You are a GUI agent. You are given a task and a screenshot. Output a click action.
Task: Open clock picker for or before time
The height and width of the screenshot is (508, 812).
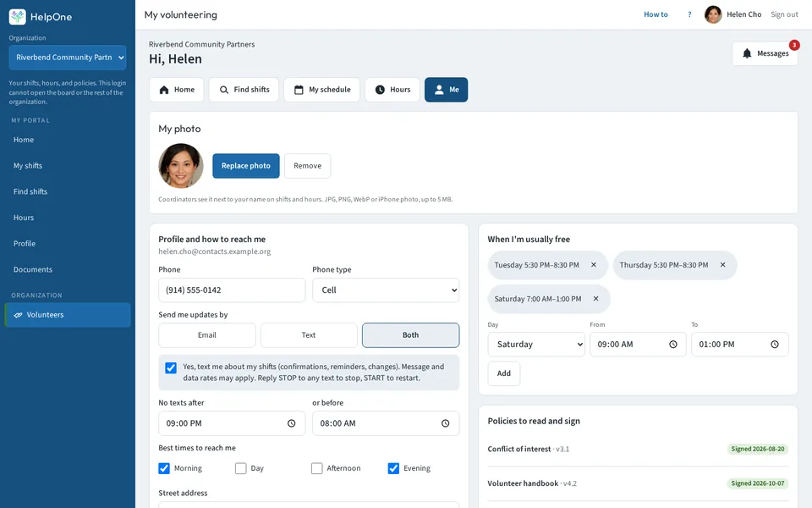tap(446, 423)
